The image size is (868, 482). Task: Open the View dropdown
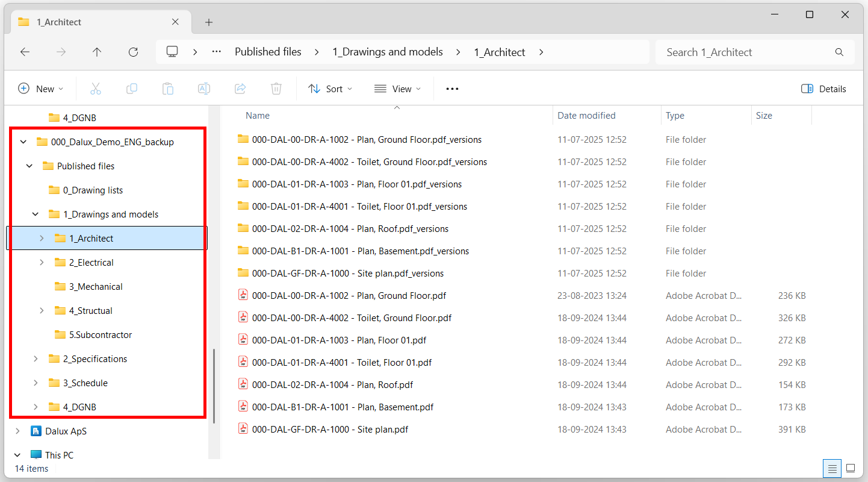pos(397,88)
